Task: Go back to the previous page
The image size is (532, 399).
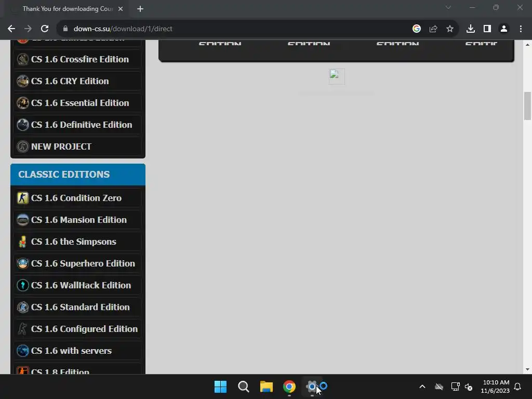Action: 11,29
